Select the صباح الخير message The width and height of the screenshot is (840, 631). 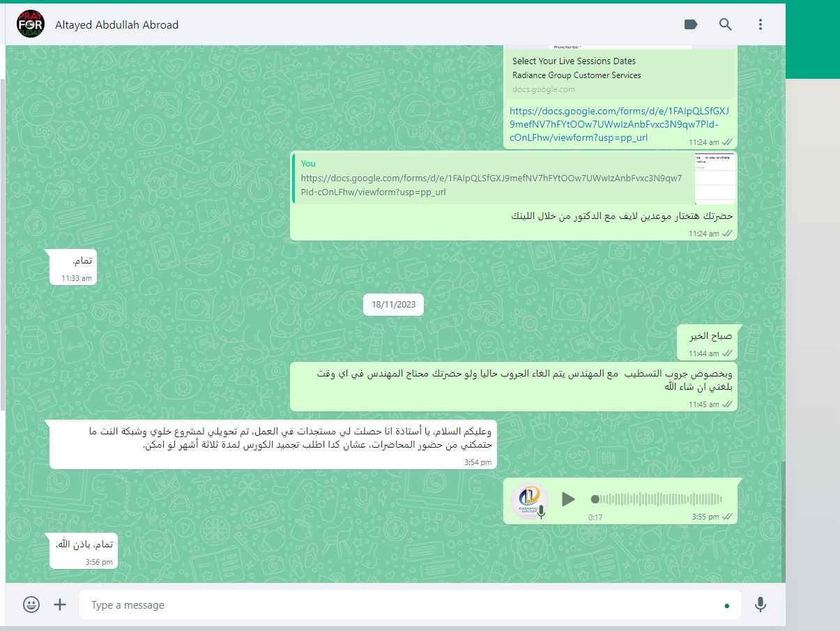(x=708, y=342)
